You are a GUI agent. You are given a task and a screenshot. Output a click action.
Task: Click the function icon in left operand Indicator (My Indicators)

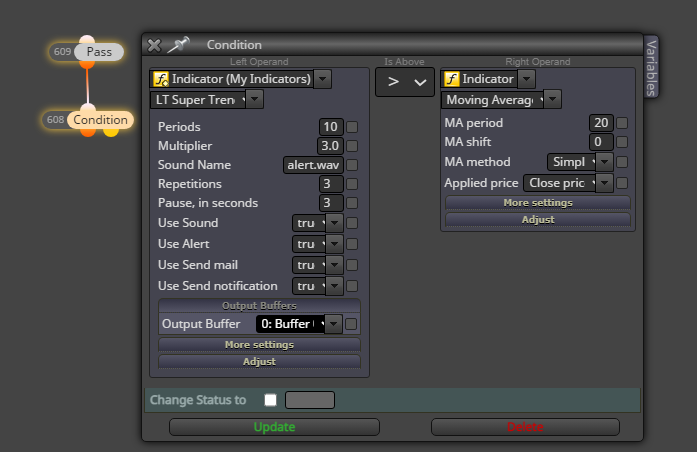coord(160,79)
